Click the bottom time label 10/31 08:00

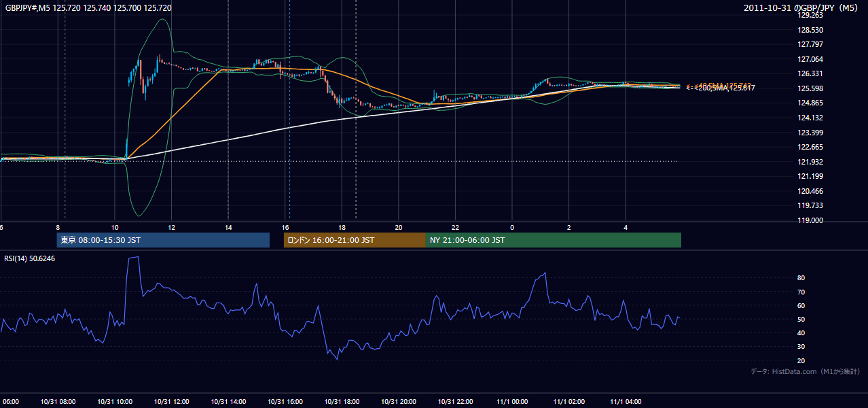[x=58, y=402]
